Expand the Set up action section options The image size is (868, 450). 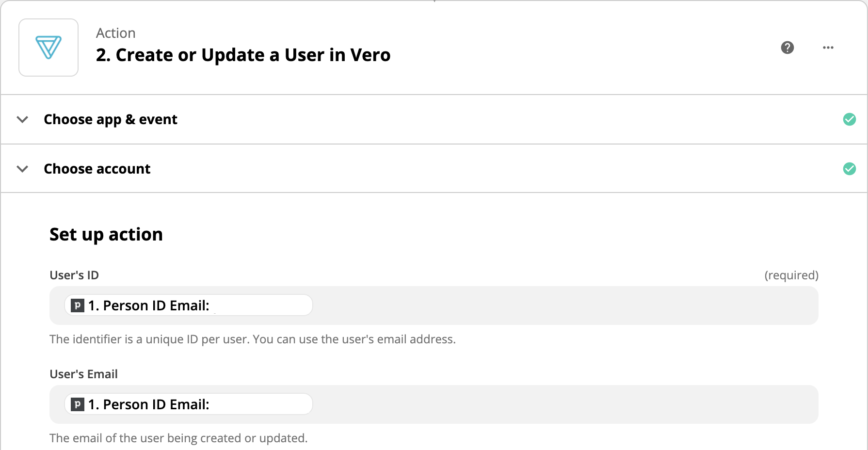[106, 234]
